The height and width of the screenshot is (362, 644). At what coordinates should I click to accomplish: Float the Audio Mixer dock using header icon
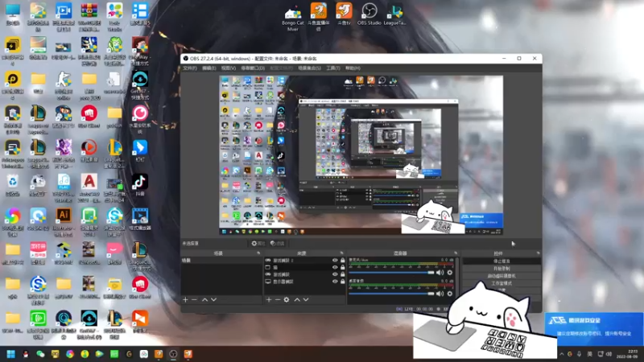[x=455, y=253]
